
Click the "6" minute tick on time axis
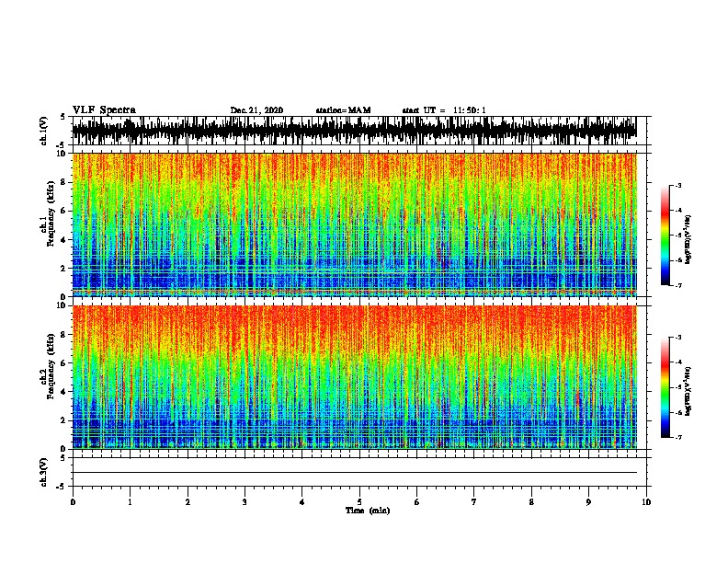416,501
